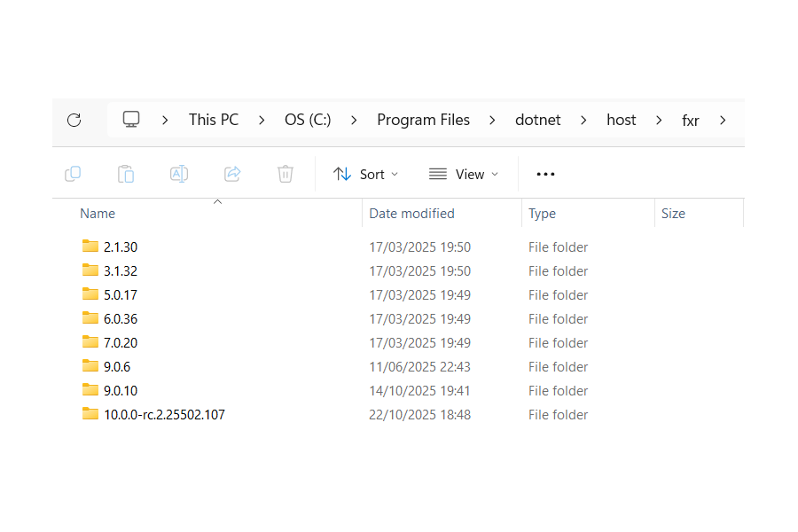Click the folder icon beside 3.1.32

point(91,270)
